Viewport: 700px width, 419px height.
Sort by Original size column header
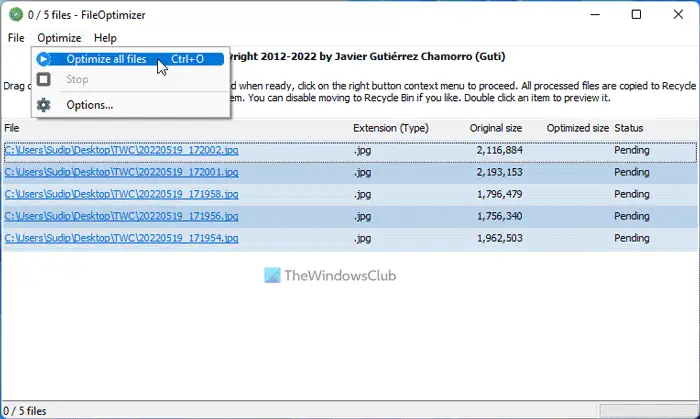[496, 129]
